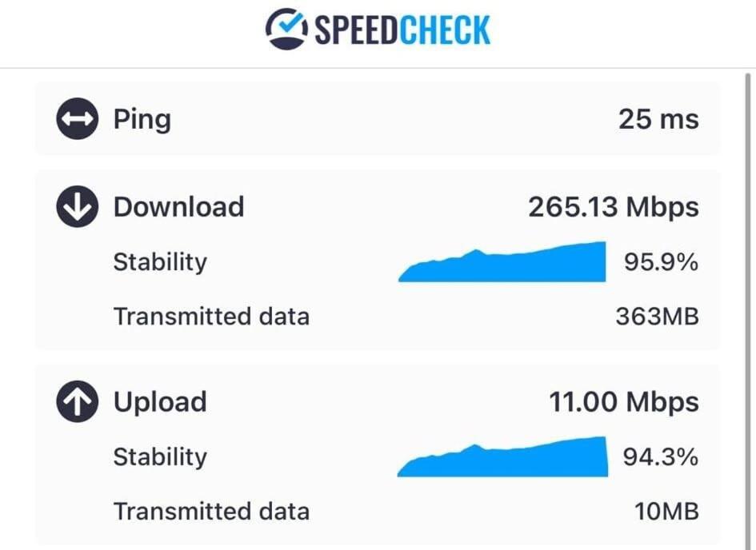This screenshot has width=756, height=550.
Task: Click the Stability label under Upload
Action: coord(160,456)
